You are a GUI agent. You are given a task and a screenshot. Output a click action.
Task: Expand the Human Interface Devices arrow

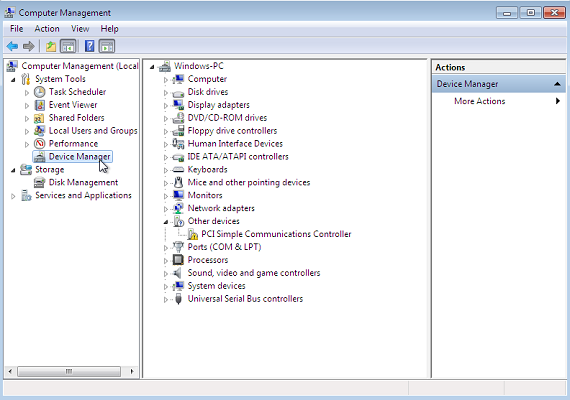tap(165, 144)
